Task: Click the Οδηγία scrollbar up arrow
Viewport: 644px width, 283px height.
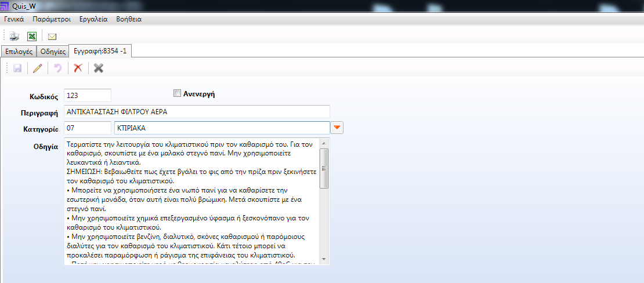Action: (x=324, y=143)
